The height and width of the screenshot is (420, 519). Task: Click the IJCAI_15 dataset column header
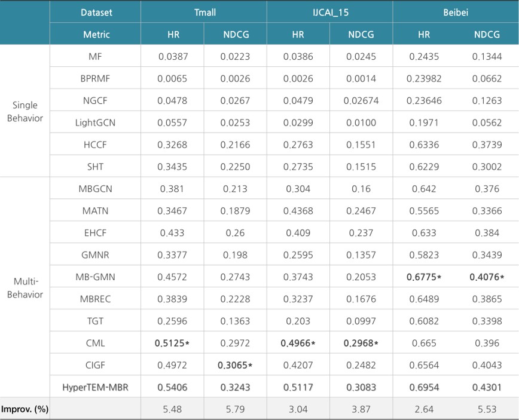click(329, 12)
